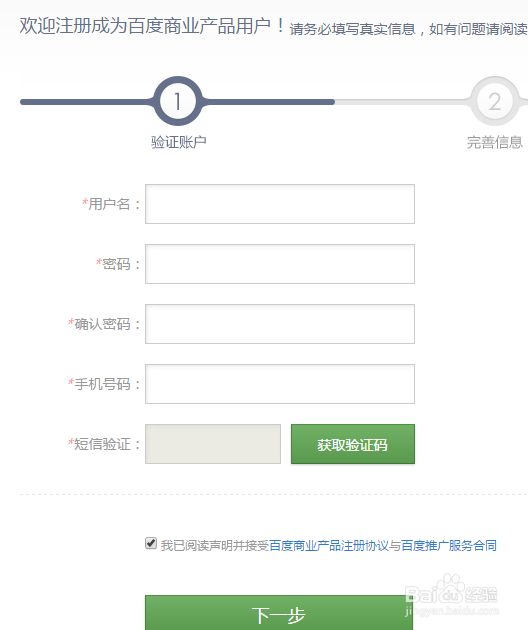Image resolution: width=528 pixels, height=630 pixels.
Task: Focus the 用户名 input field
Action: click(x=280, y=204)
